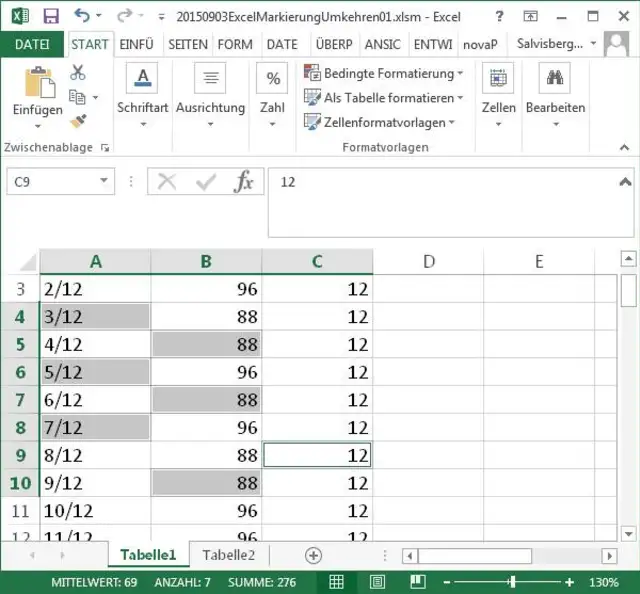Expand the formula bar with chevron
Viewport: 640px width, 594px height.
pos(625,182)
